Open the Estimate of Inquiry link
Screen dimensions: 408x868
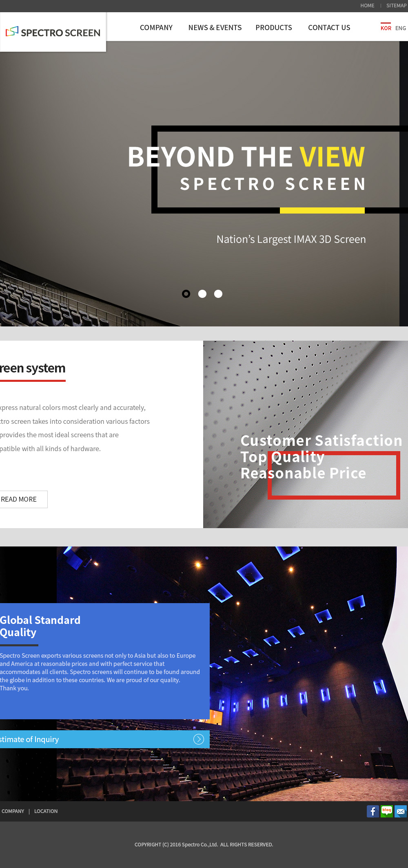pos(105,739)
